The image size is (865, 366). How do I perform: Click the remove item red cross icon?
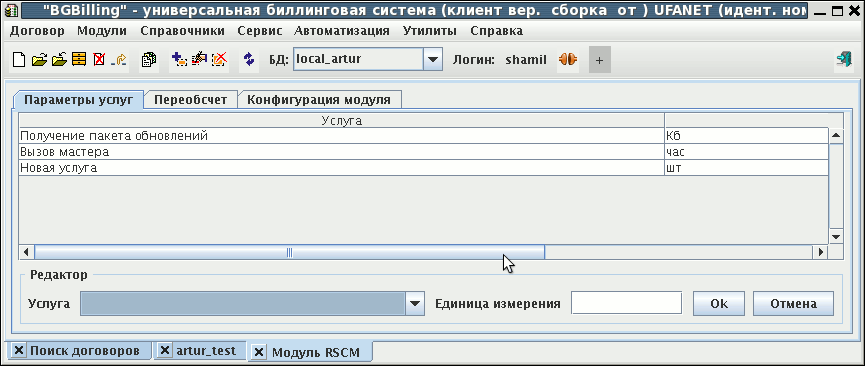pyautogui.click(x=220, y=59)
